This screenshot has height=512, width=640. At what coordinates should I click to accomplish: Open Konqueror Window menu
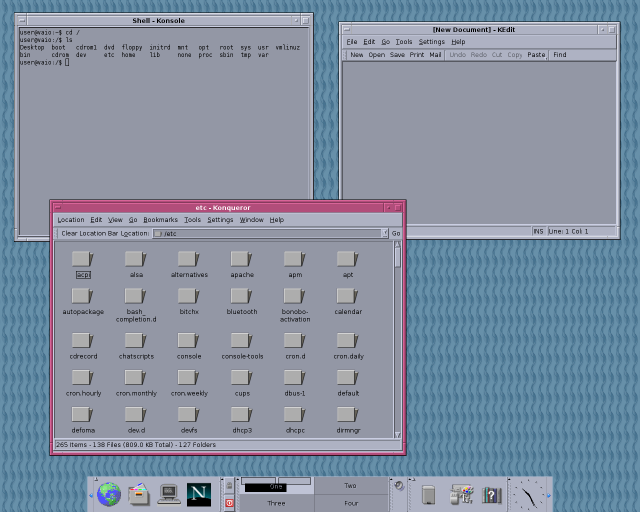coord(251,220)
